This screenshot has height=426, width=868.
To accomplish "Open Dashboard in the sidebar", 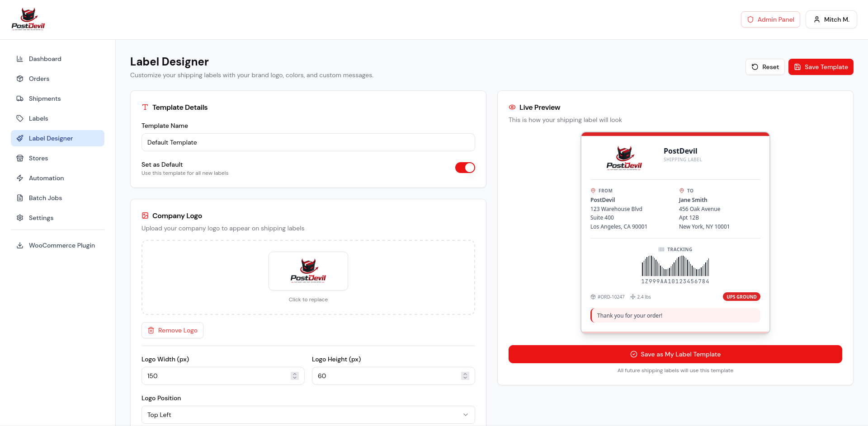I will point(57,59).
